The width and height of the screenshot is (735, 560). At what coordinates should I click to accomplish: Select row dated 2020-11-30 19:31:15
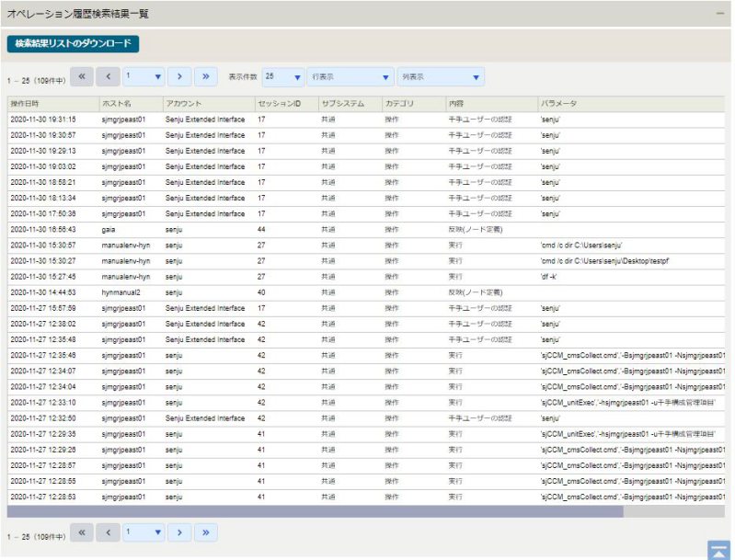[x=366, y=120]
